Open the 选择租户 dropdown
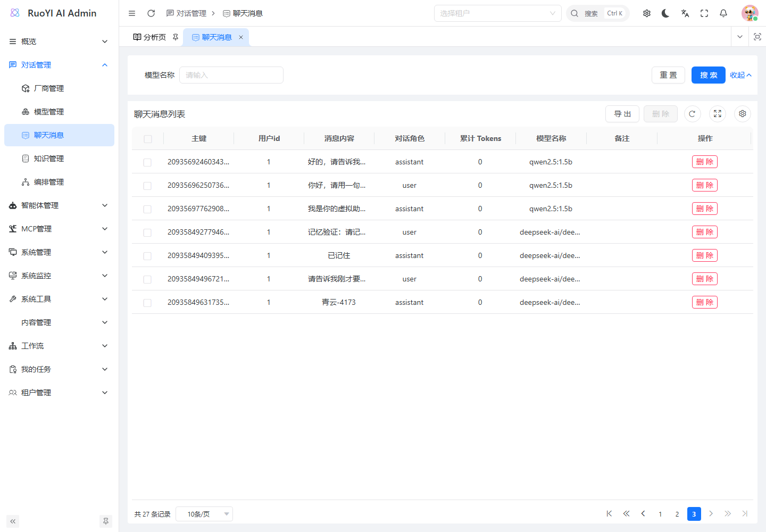This screenshot has height=532, width=766. tap(497, 13)
